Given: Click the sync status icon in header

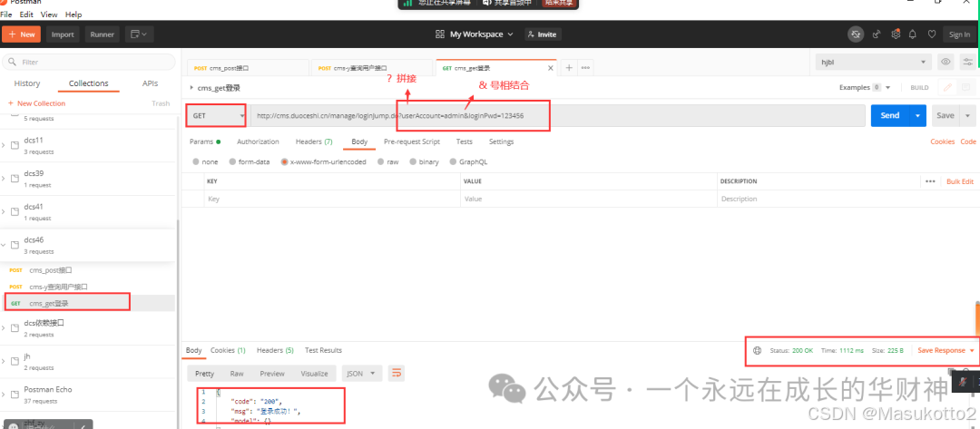Looking at the screenshot, I should point(856,34).
